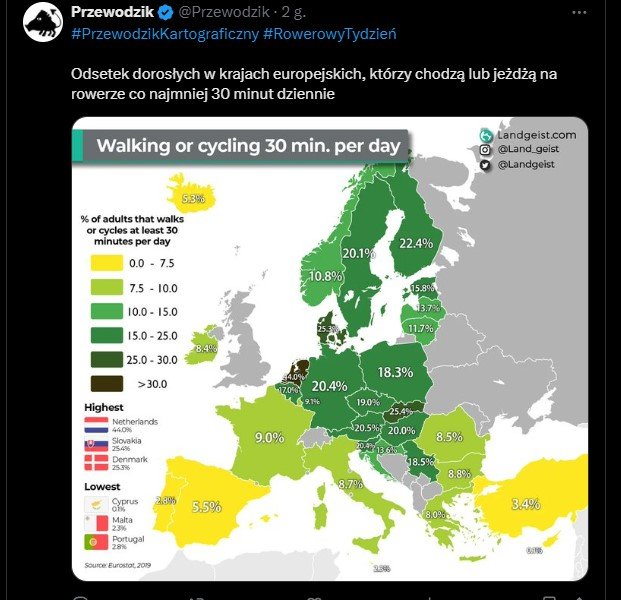Open the tweet timestamp 2 g.
The width and height of the screenshot is (621, 600).
[294, 12]
